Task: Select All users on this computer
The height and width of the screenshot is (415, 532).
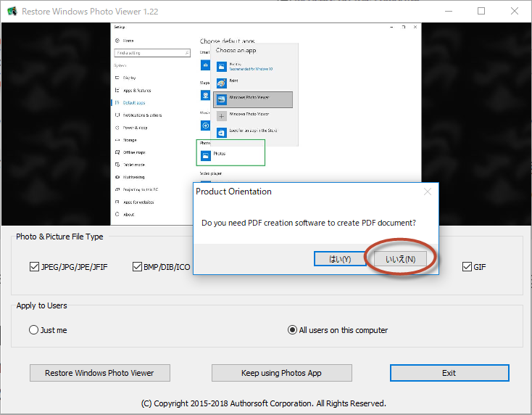Action: [338, 330]
